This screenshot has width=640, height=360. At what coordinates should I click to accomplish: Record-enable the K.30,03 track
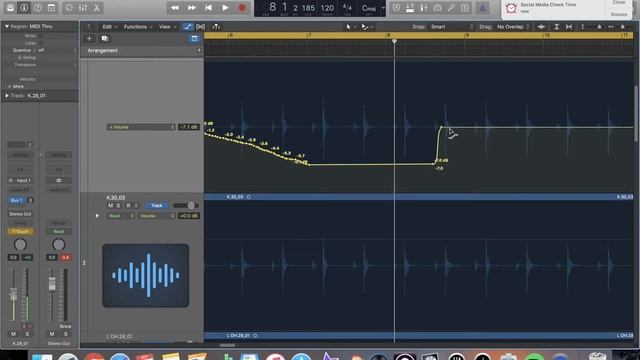(128, 205)
